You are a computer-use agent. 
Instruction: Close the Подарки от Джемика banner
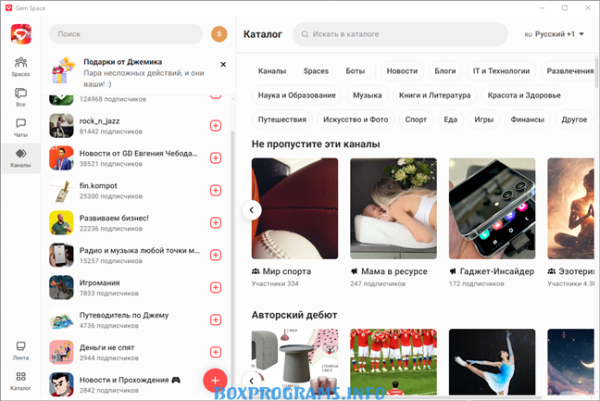pos(223,64)
